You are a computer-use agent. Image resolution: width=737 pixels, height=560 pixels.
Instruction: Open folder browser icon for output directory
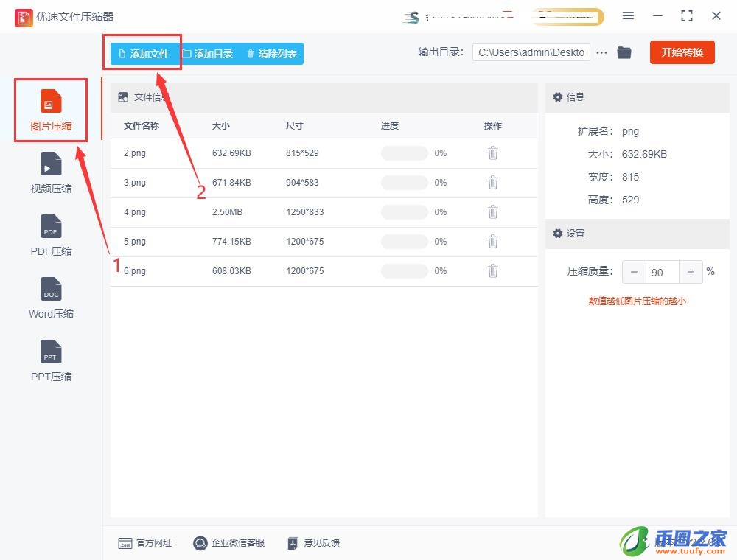624,52
